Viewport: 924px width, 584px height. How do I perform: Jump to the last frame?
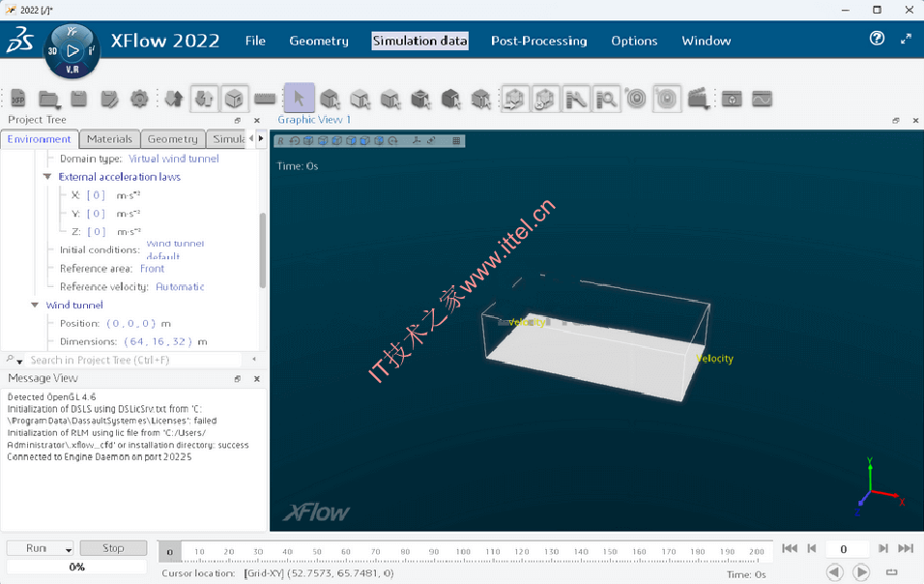906,548
